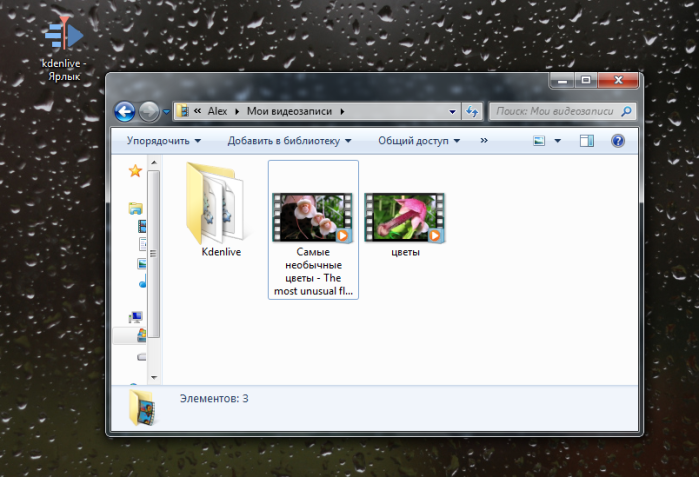Viewport: 699px width, 477px height.
Task: Go back with the blue arrow button
Action: point(125,111)
